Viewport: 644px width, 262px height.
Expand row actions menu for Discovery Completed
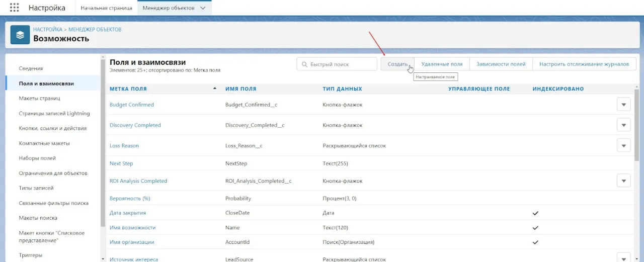[623, 125]
